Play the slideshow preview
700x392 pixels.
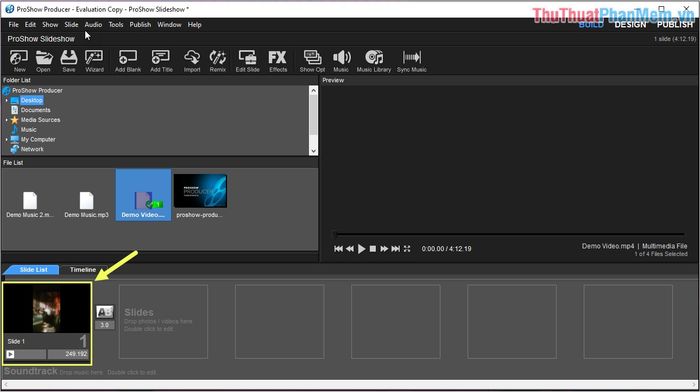(x=362, y=249)
